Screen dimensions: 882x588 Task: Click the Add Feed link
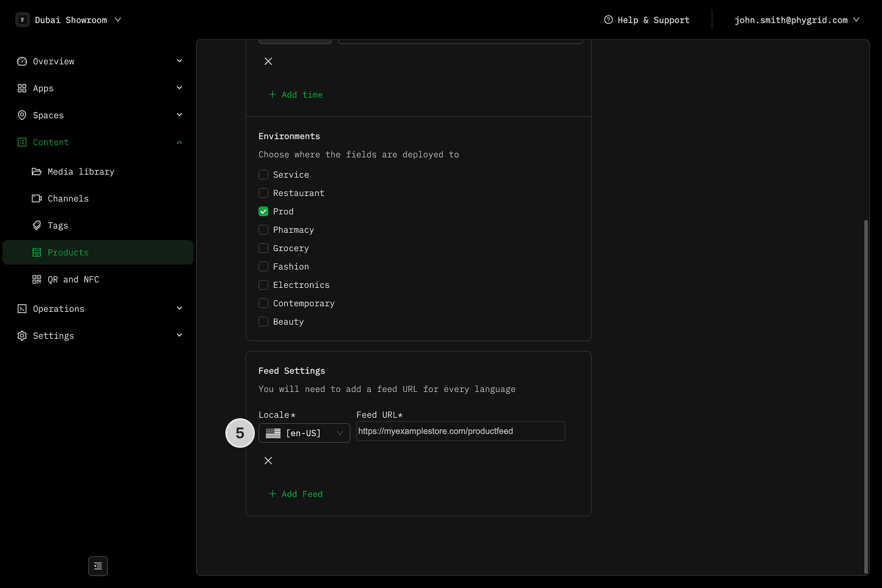pyautogui.click(x=296, y=494)
